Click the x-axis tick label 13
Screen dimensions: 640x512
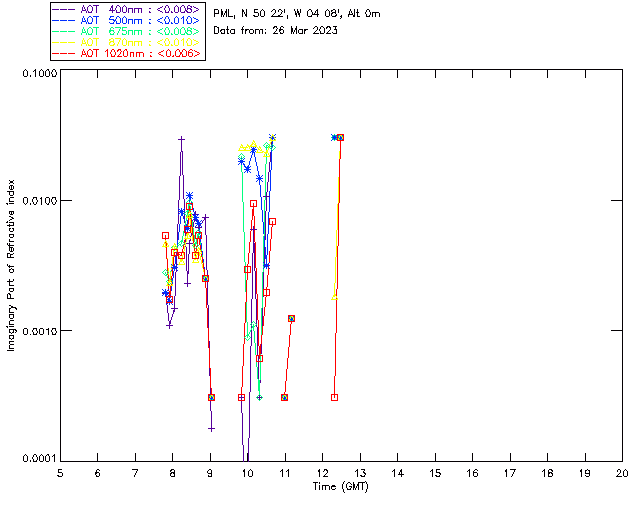pyautogui.click(x=360, y=472)
